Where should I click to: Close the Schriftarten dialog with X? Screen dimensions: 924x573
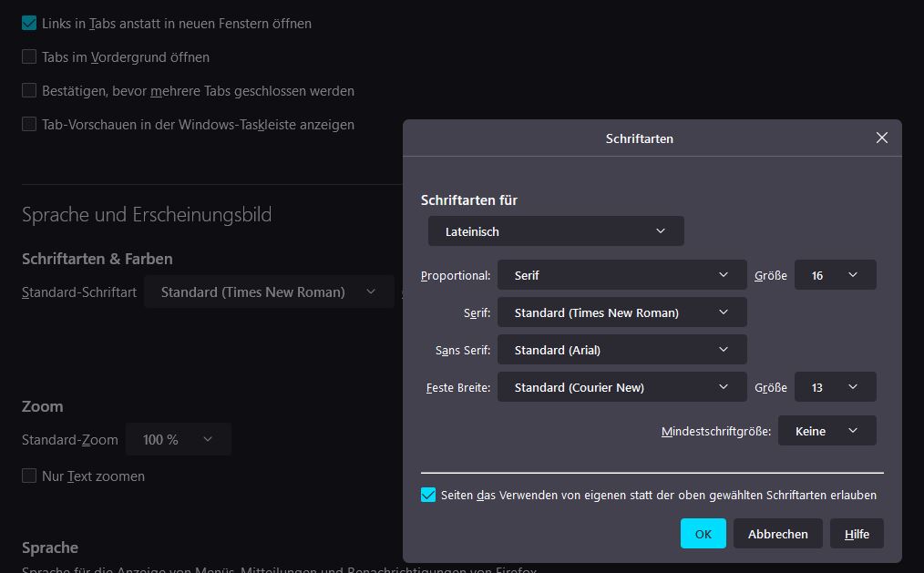click(881, 138)
